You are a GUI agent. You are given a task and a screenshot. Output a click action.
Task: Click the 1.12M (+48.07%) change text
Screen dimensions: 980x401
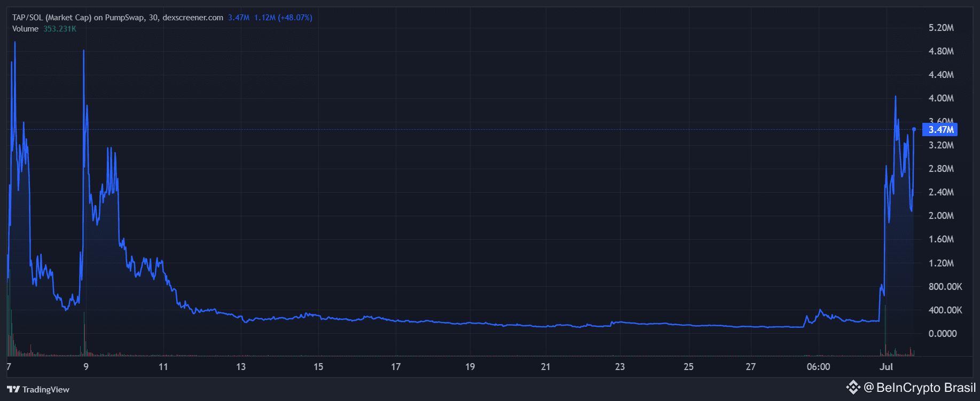[x=283, y=18]
